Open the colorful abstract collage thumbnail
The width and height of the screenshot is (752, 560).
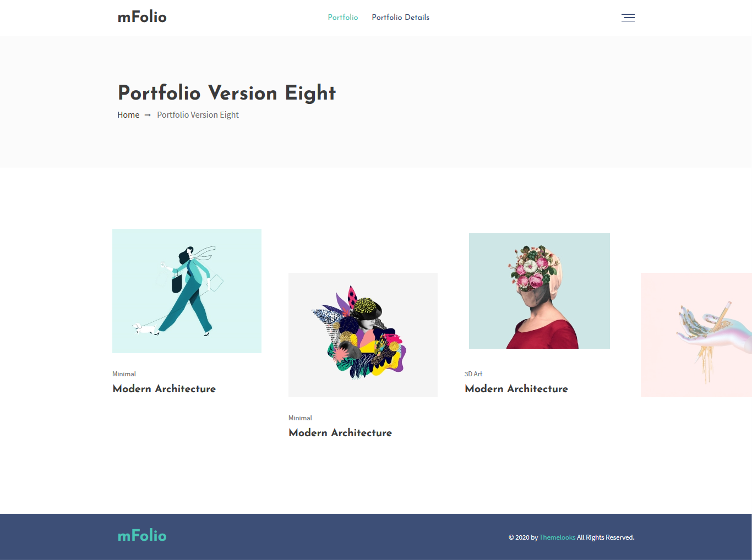[x=363, y=335]
